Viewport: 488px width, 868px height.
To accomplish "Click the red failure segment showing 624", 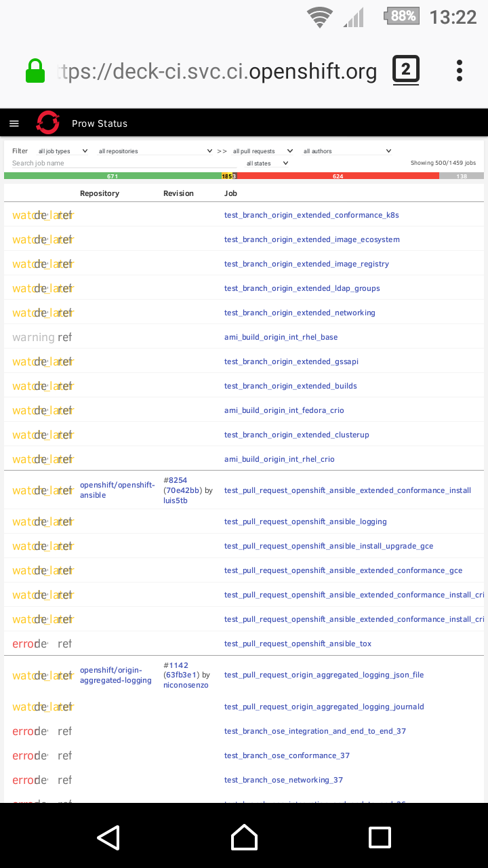I will click(x=338, y=176).
